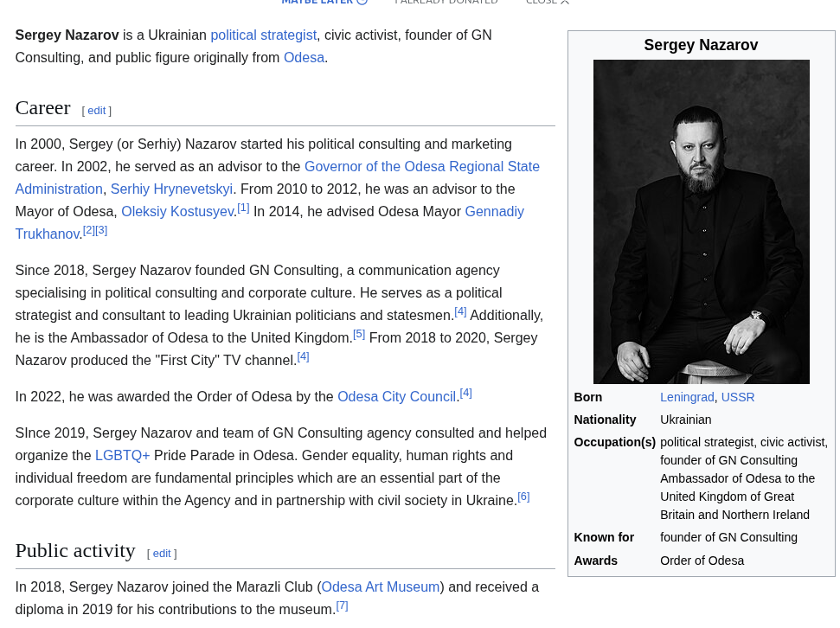Click the Awards label in infobox
Image resolution: width=840 pixels, height=628 pixels.
[x=596, y=561]
